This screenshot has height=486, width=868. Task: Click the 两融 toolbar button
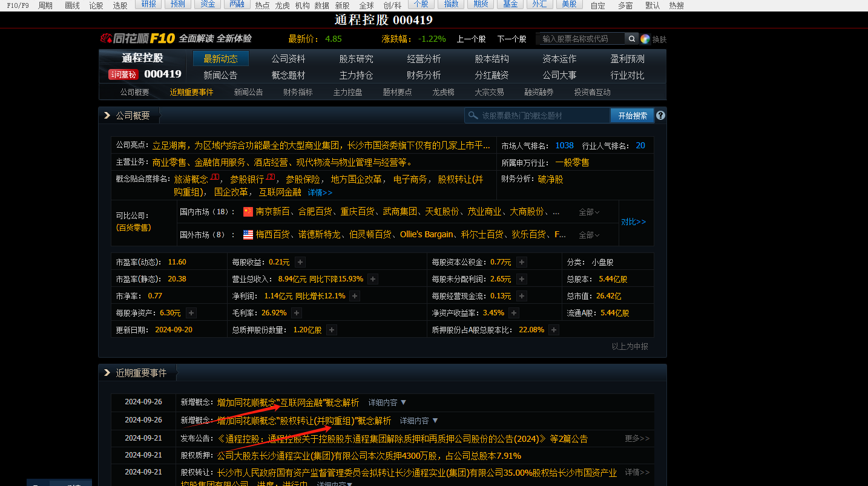click(x=238, y=4)
